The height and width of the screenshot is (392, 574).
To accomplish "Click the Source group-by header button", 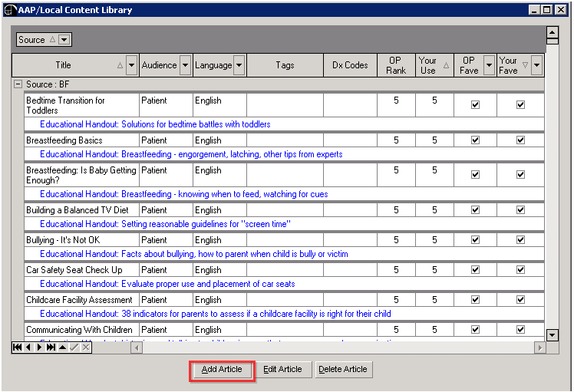I will coord(44,39).
